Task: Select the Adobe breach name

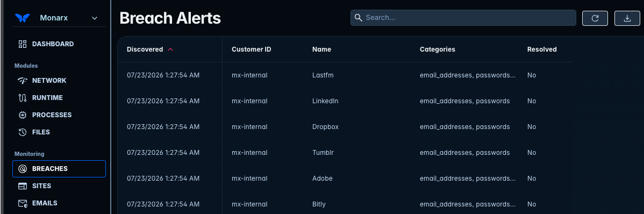Action: coord(323,179)
